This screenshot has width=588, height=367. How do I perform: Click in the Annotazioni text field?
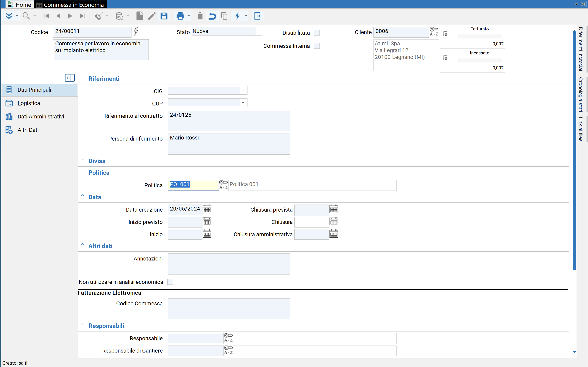click(229, 264)
